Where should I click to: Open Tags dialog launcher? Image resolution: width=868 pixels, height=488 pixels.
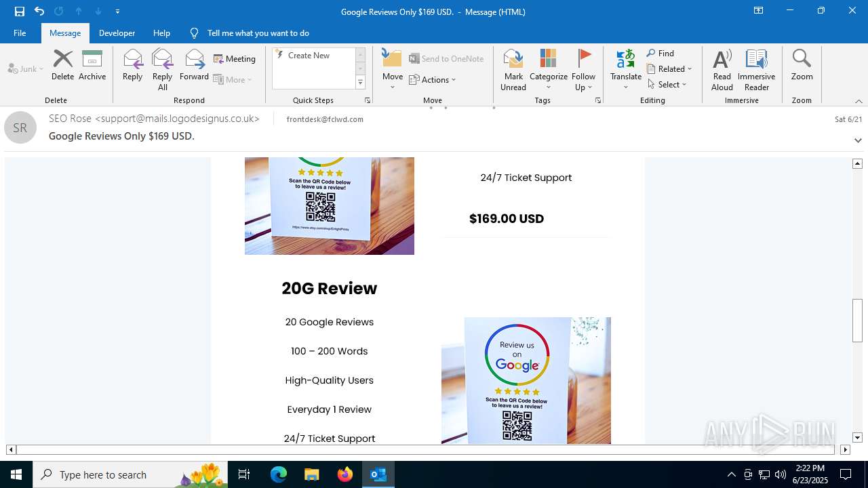coord(598,100)
